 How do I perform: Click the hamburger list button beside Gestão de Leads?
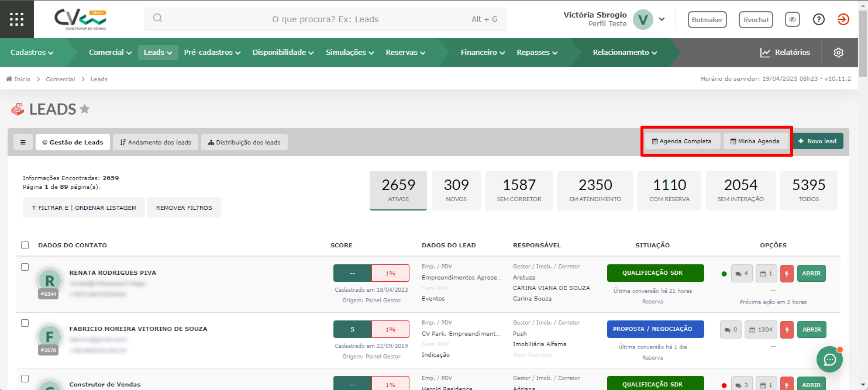point(23,142)
